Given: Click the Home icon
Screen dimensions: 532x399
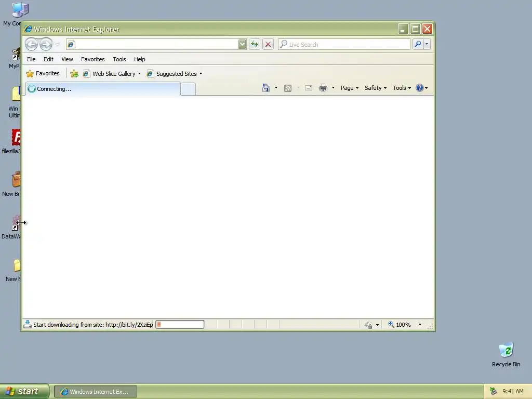Looking at the screenshot, I should [266, 88].
